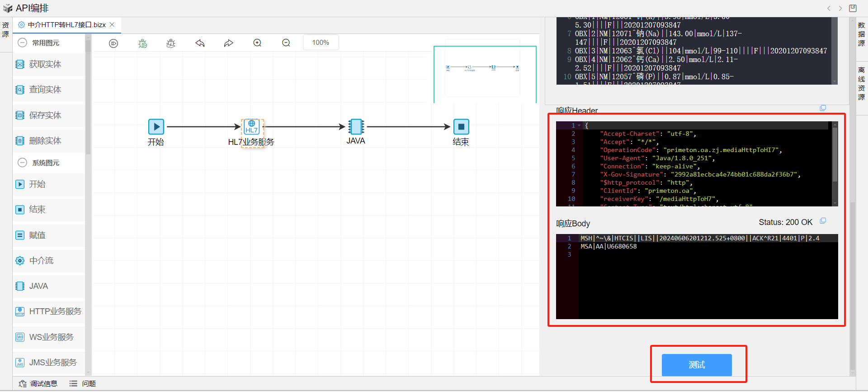Zoom in on the flow canvas
Screen dimensions: 868x392
click(x=257, y=43)
